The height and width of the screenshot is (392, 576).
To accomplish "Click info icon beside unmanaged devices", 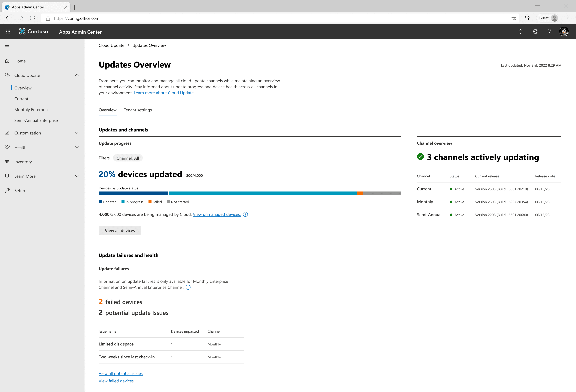I will [x=245, y=214].
